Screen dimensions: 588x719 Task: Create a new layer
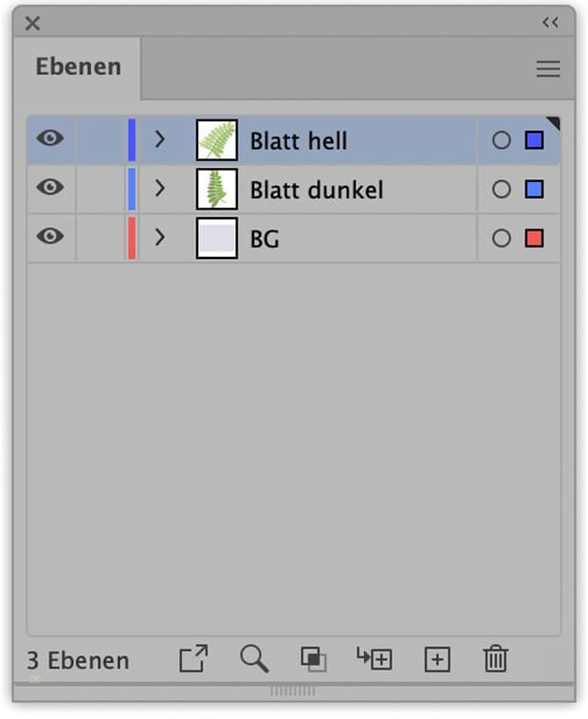(x=436, y=659)
